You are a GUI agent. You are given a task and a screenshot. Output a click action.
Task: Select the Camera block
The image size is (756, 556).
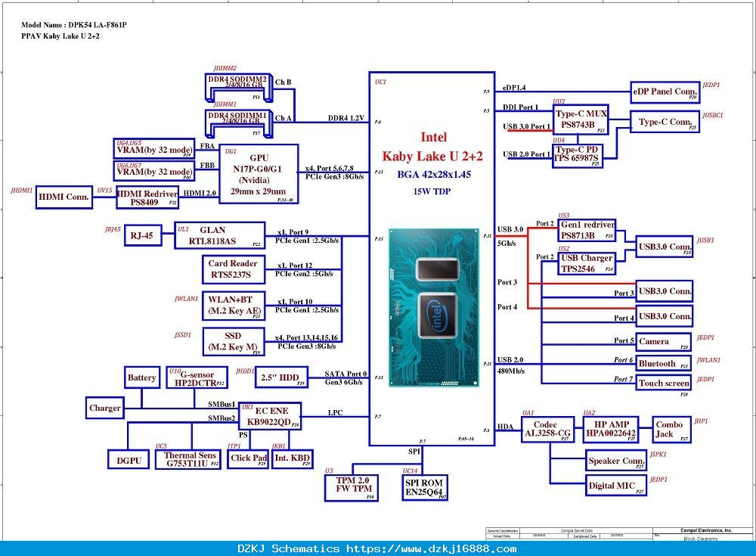point(664,342)
